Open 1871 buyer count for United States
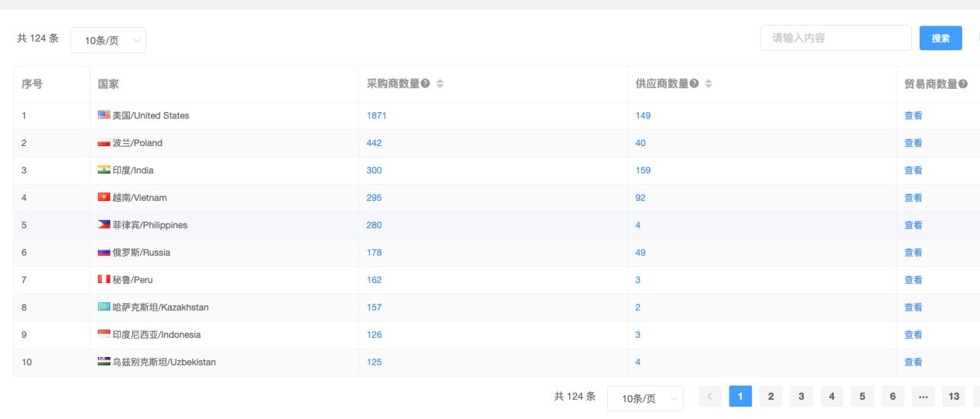Viewport: 980px width, 419px height. coord(376,116)
